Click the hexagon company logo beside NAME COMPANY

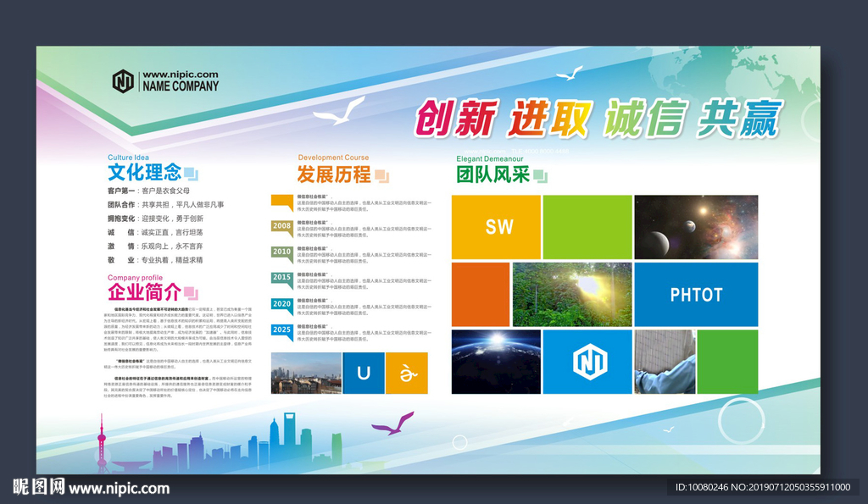123,80
